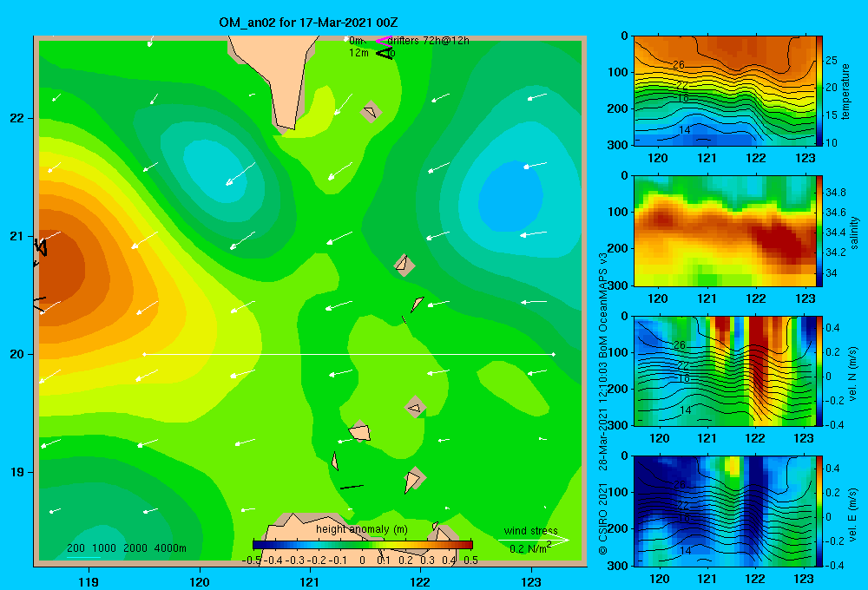This screenshot has width=868, height=590.
Task: Click the rotated 'temperature' axis label
Action: pos(845,91)
